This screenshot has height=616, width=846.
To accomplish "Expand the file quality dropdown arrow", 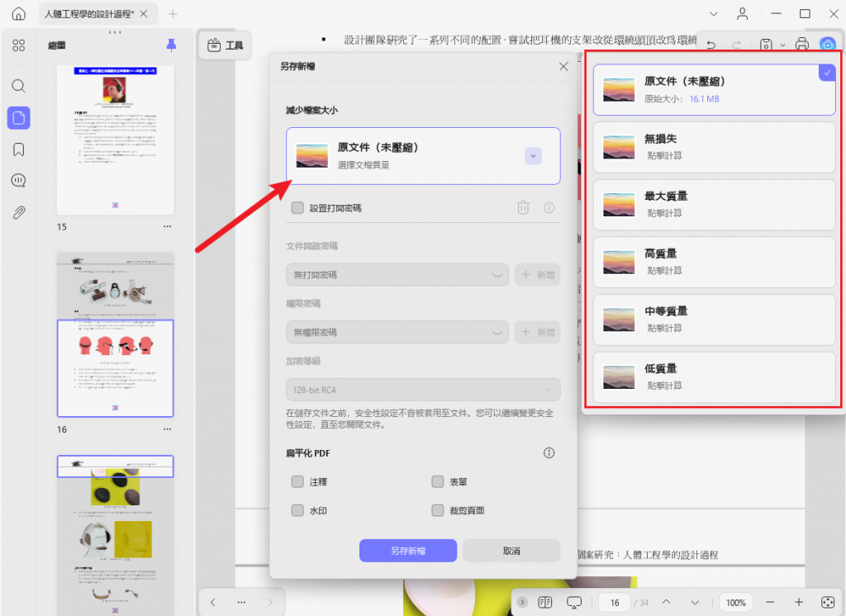I will click(x=533, y=156).
